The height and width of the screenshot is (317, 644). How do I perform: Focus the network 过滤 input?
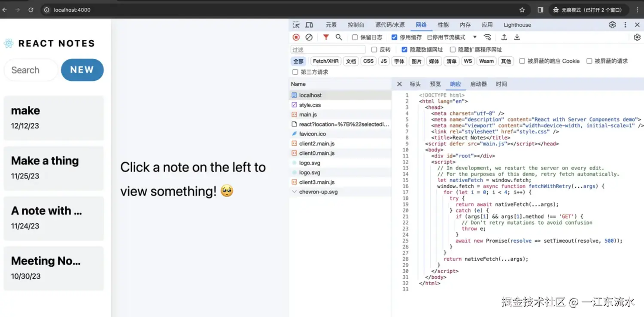click(328, 50)
